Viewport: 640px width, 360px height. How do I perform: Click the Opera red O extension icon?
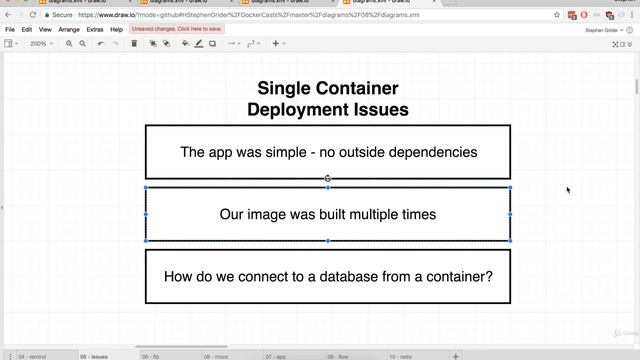[x=584, y=15]
